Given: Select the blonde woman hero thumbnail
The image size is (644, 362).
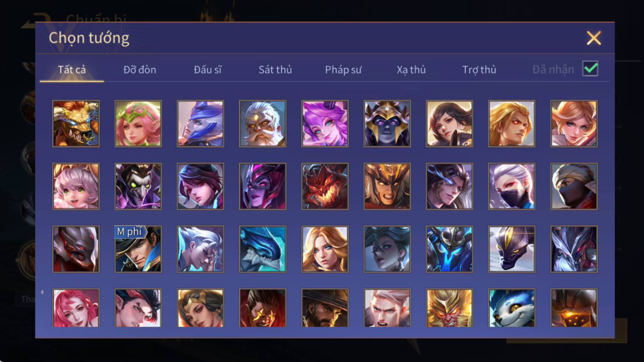Looking at the screenshot, I should [x=325, y=249].
